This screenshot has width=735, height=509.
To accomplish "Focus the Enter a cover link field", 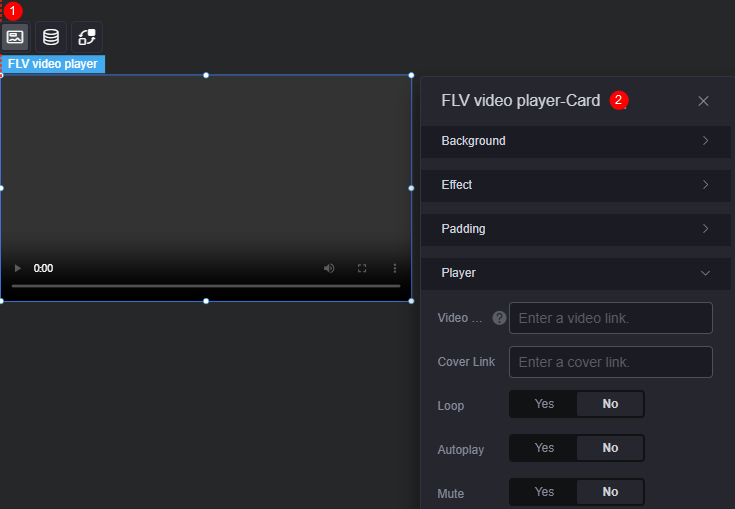I will [611, 362].
